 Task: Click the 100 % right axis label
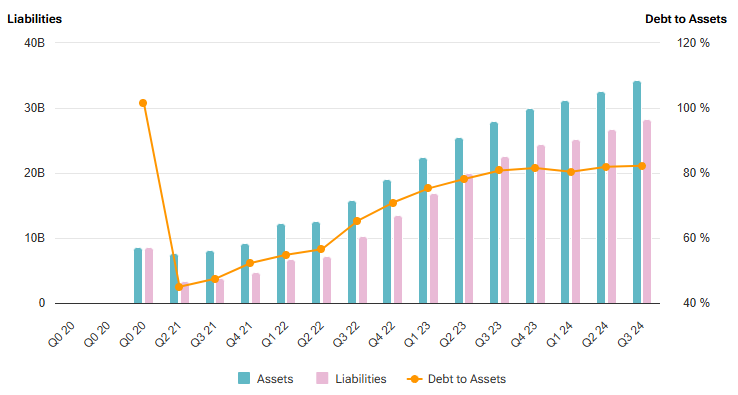(693, 108)
